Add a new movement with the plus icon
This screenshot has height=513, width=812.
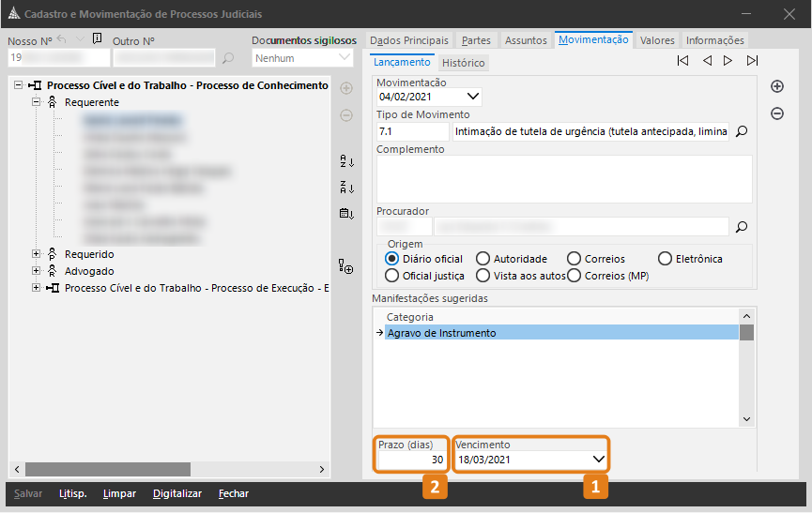click(777, 86)
